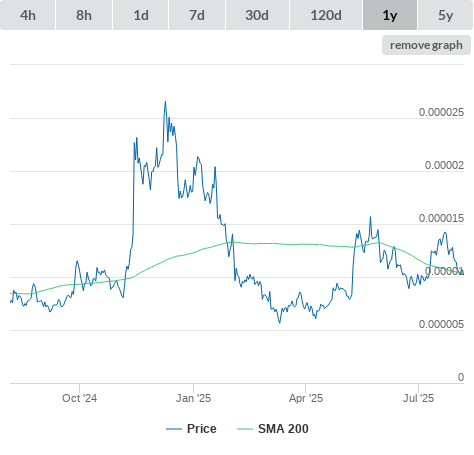474x455 pixels.
Task: Click the Jan '25 x-axis label
Action: click(x=193, y=398)
